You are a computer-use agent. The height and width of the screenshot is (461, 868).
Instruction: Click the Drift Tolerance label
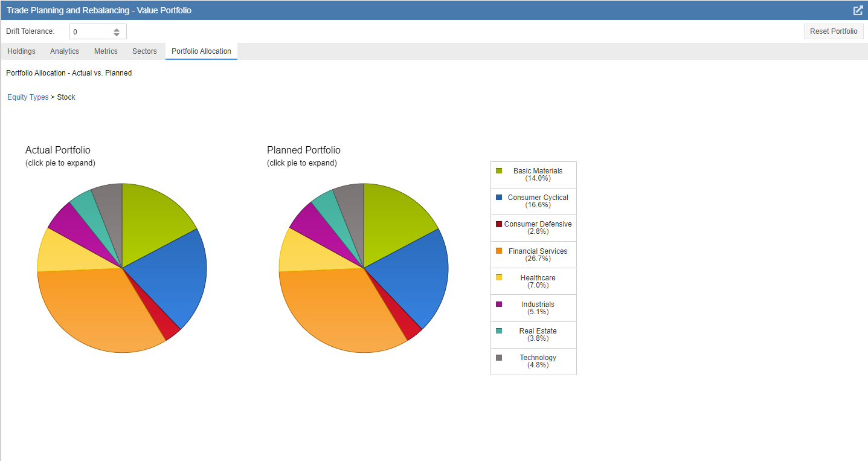pos(30,31)
